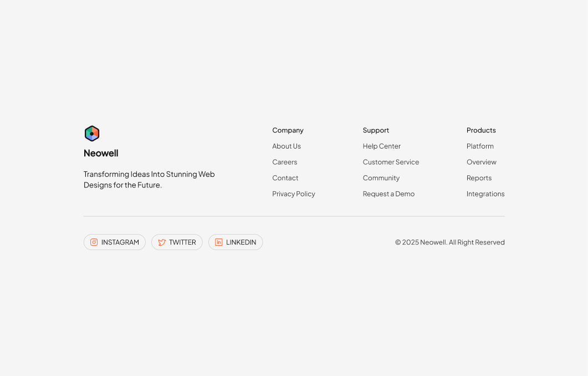View the Privacy Policy link

coord(294,194)
